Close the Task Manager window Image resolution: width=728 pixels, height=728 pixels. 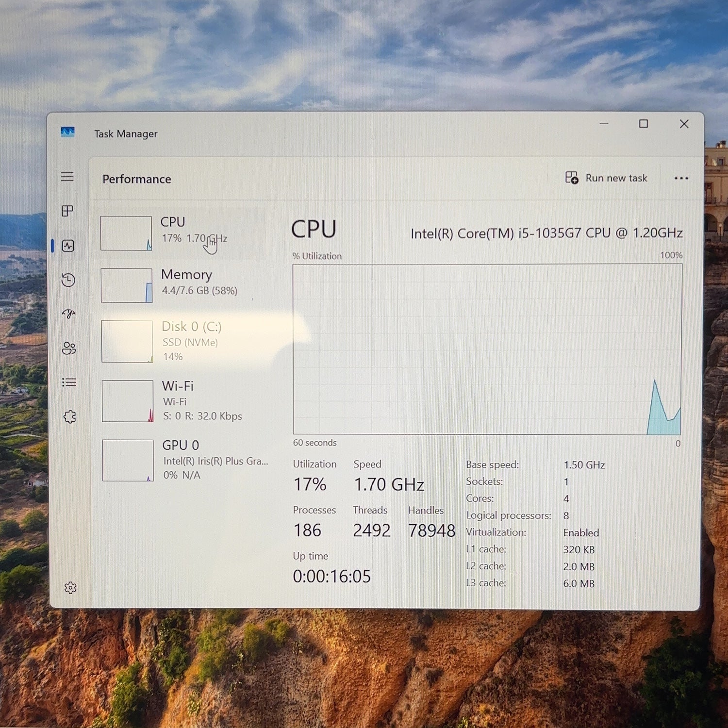684,124
